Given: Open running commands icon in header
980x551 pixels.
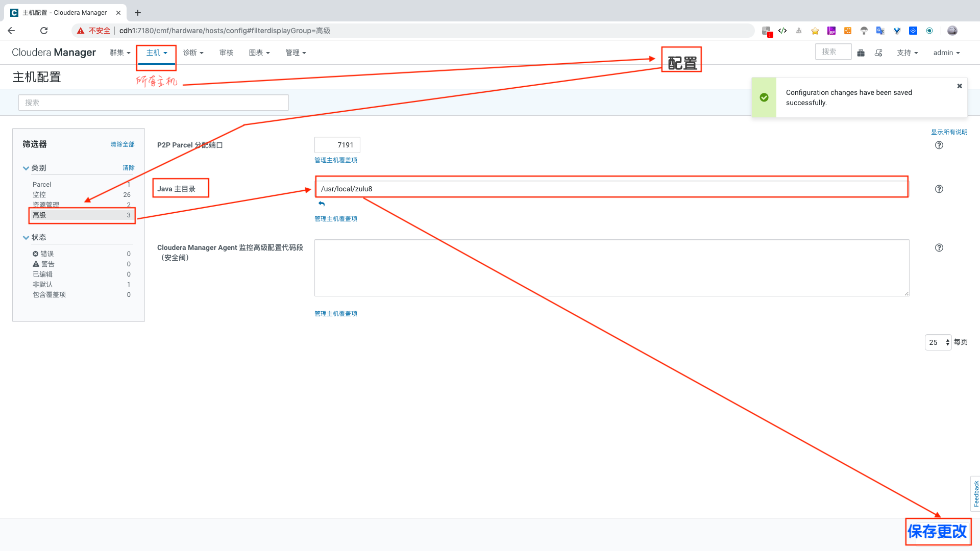Looking at the screenshot, I should tap(878, 53).
